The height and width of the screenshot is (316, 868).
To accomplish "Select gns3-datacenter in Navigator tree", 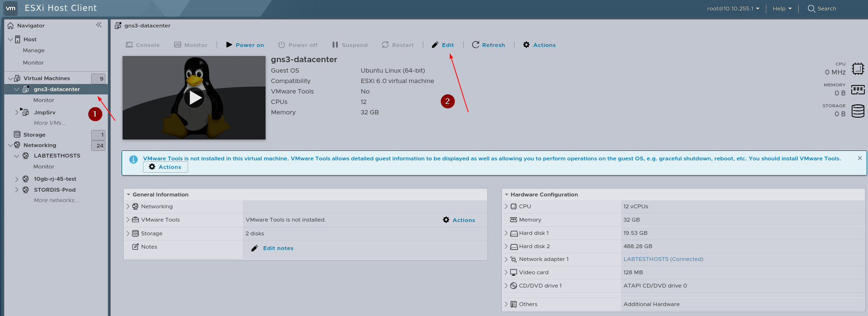I will point(56,89).
